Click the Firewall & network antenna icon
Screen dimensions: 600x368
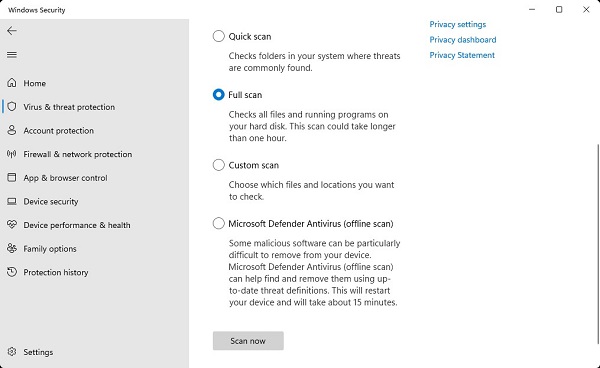[11, 154]
